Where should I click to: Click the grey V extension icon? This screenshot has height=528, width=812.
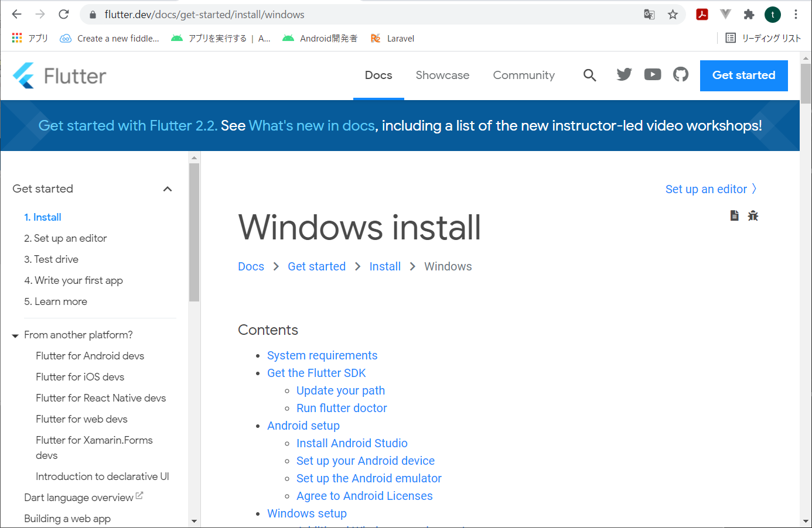tap(725, 15)
